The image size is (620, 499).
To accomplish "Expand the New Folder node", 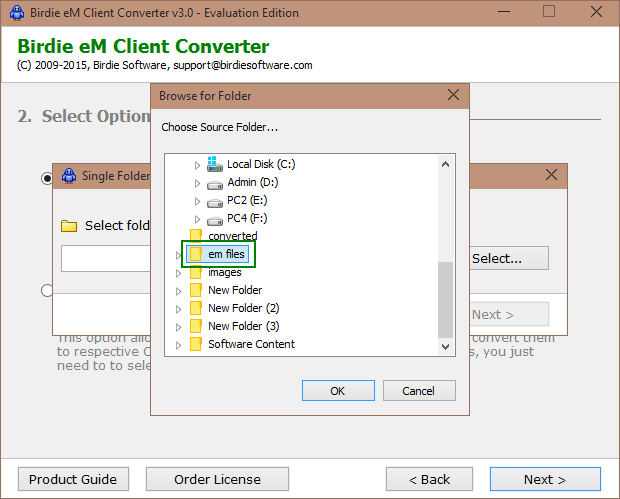I will [178, 291].
